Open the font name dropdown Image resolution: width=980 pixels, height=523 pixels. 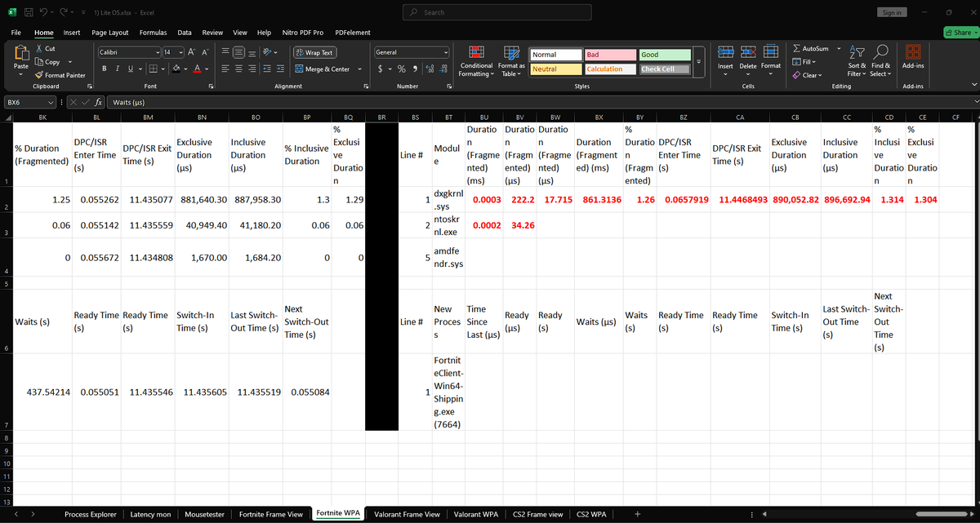[x=157, y=52]
